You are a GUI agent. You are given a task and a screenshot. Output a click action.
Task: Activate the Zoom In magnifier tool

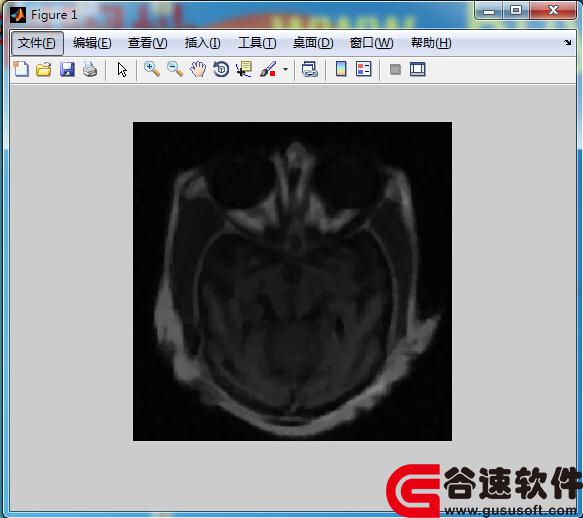pyautogui.click(x=152, y=70)
